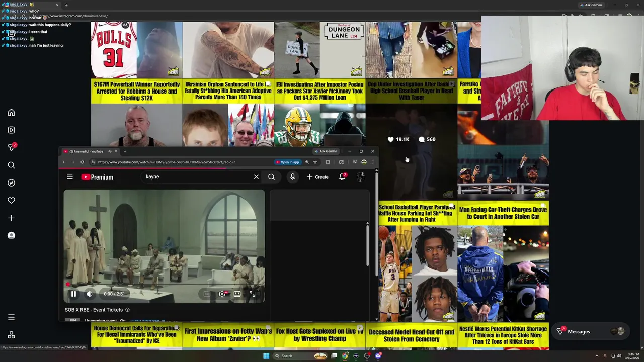Click the YouTube video progress bar

(164, 285)
